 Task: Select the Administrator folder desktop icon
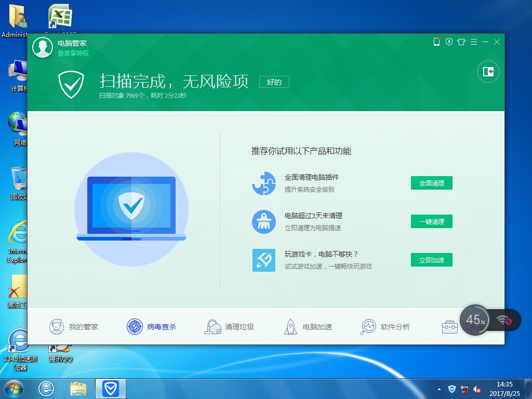[15, 21]
